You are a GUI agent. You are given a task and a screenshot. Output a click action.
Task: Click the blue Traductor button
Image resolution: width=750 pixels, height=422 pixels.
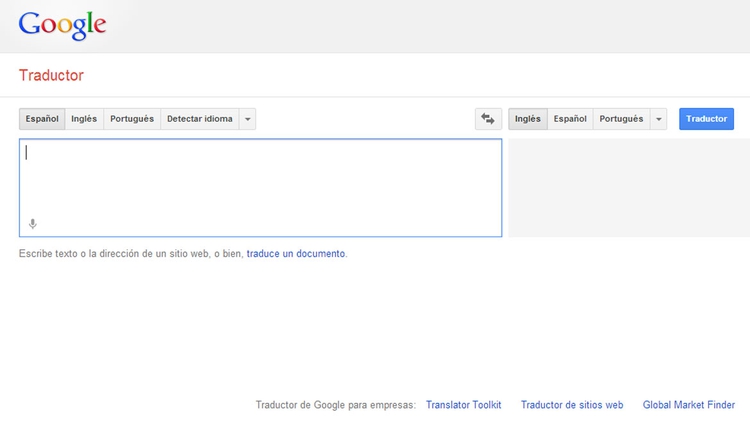(706, 119)
